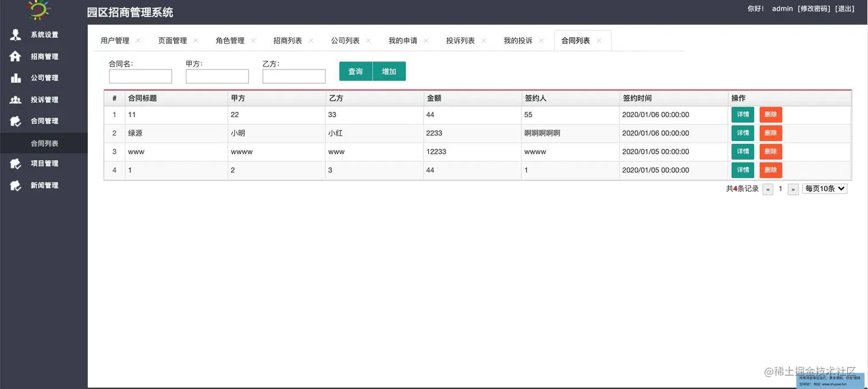Delete the row 4 contract
The image size is (868, 389).
pos(770,170)
